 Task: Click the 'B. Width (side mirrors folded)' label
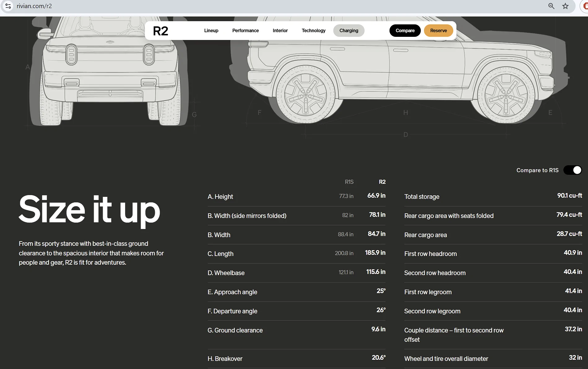(x=247, y=216)
